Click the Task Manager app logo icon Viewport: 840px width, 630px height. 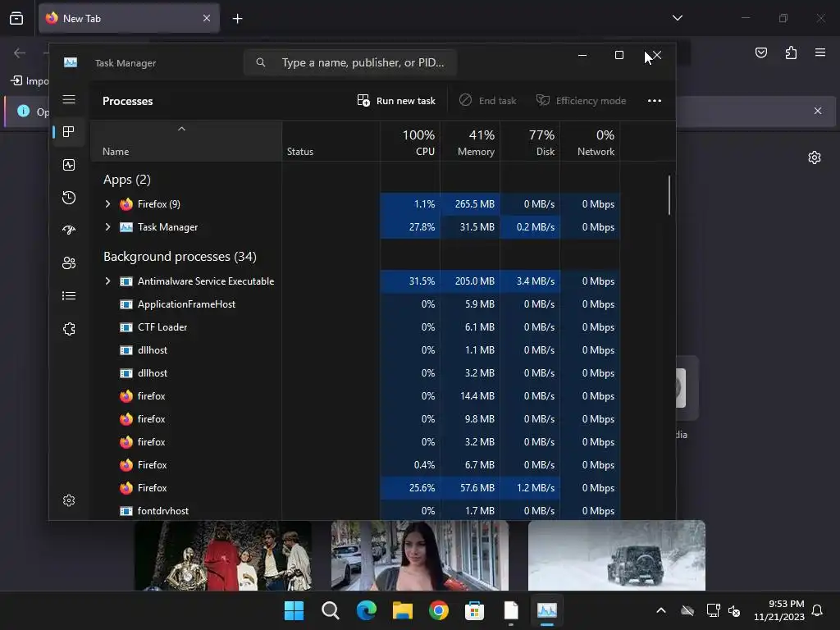71,62
